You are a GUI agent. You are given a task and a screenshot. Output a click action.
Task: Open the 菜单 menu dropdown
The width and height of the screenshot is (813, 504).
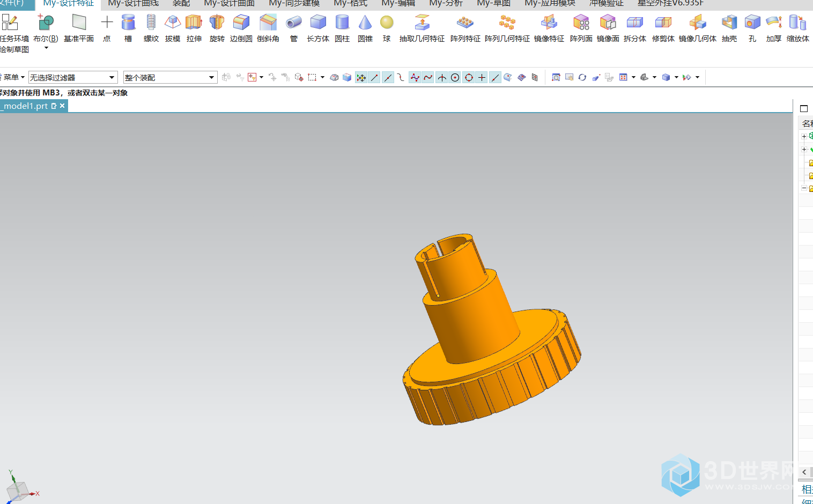pyautogui.click(x=13, y=77)
